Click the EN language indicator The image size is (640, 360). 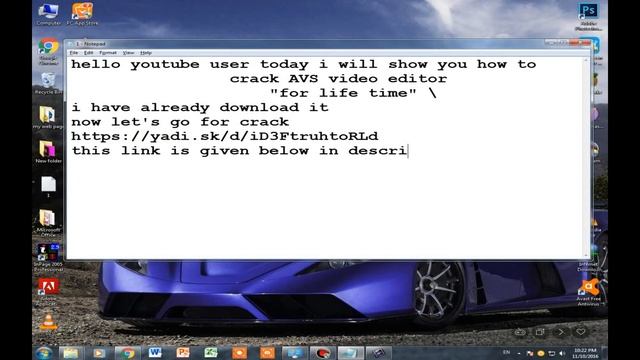(x=507, y=352)
